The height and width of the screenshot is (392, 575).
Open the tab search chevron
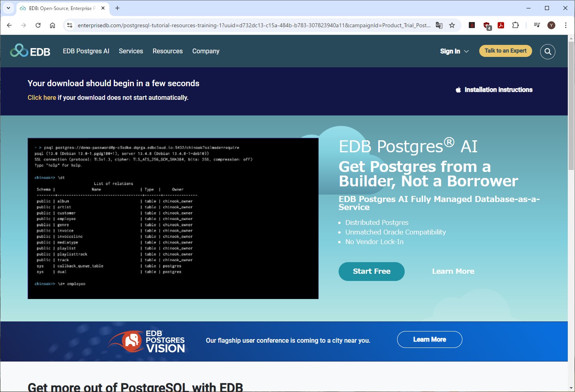point(8,8)
